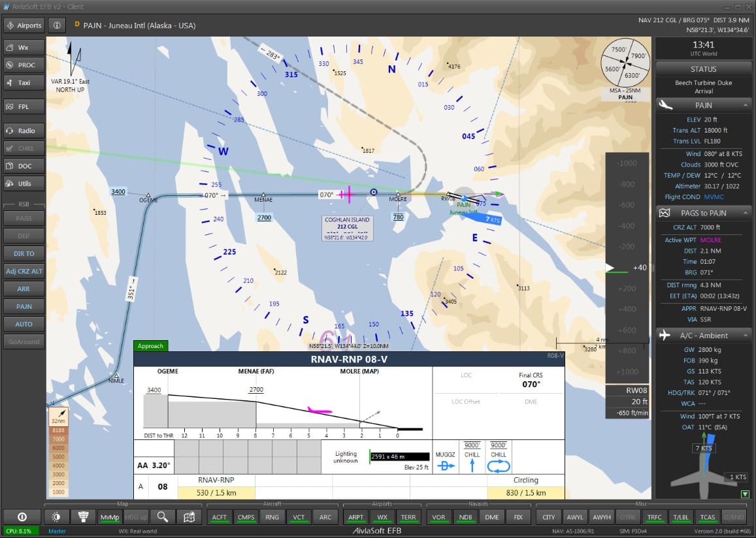This screenshot has height=538, width=756.
Task: Click the MSA sector altitude circle
Action: click(625, 64)
